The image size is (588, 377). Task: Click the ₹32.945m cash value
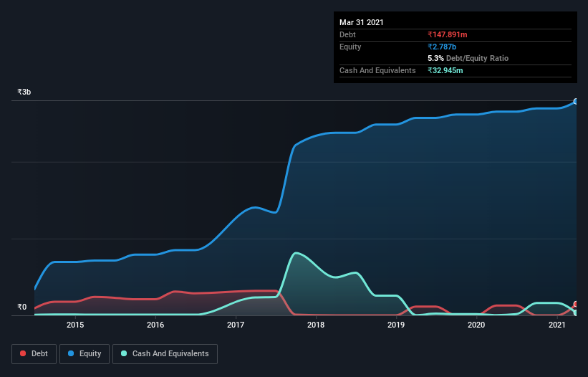pyautogui.click(x=445, y=70)
